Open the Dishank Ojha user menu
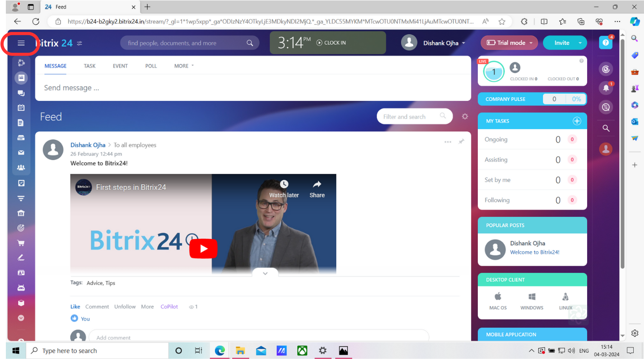Viewport: 644px width, 359px height. pyautogui.click(x=434, y=43)
